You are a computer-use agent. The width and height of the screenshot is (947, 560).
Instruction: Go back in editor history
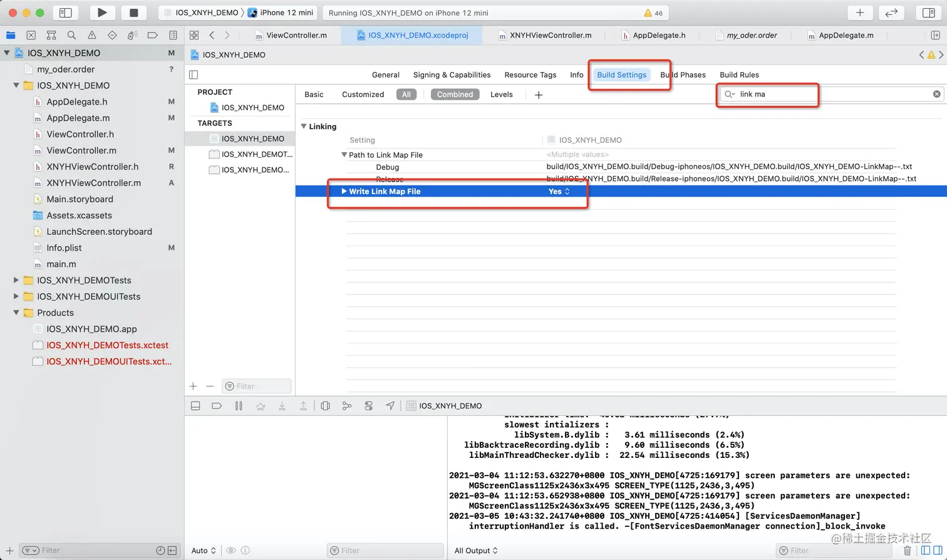click(212, 35)
